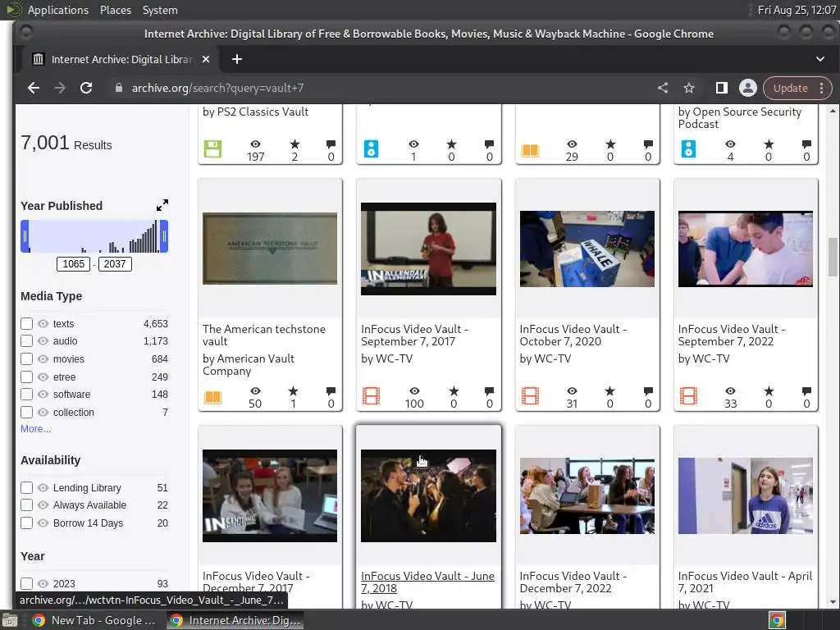Open The American techstone vault title
This screenshot has height=630, width=840.
tap(264, 336)
